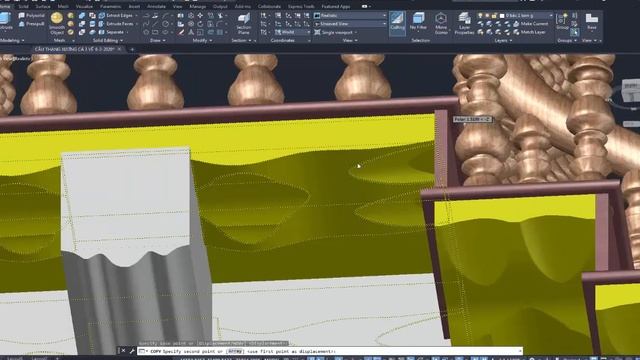Expand the Groups panel

pos(567,41)
